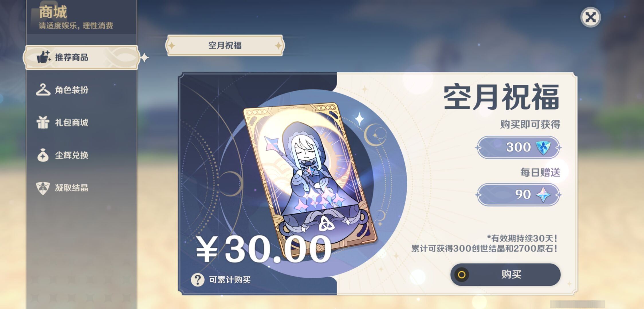Click the ¥30.00 price label
644x309 pixels.
[x=264, y=249]
